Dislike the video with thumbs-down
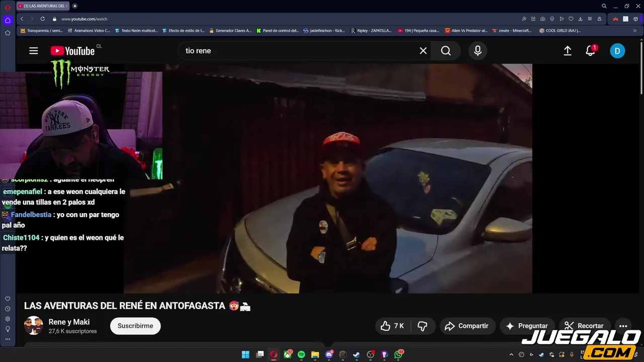Image resolution: width=644 pixels, height=362 pixels. 423,326
